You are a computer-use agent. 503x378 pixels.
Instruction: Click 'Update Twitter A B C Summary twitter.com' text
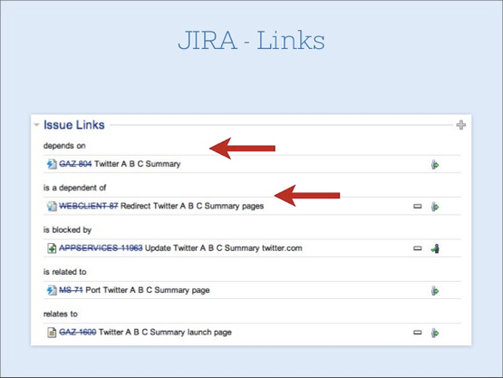coord(224,248)
